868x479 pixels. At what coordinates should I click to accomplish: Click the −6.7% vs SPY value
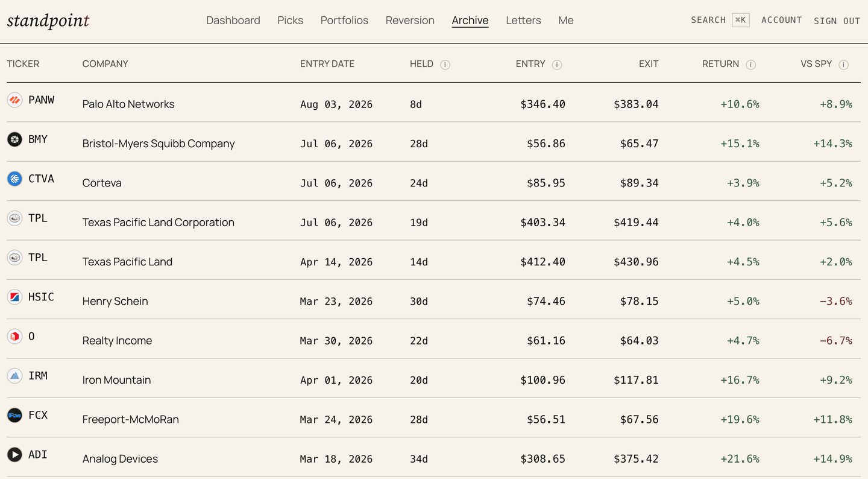pyautogui.click(x=836, y=341)
